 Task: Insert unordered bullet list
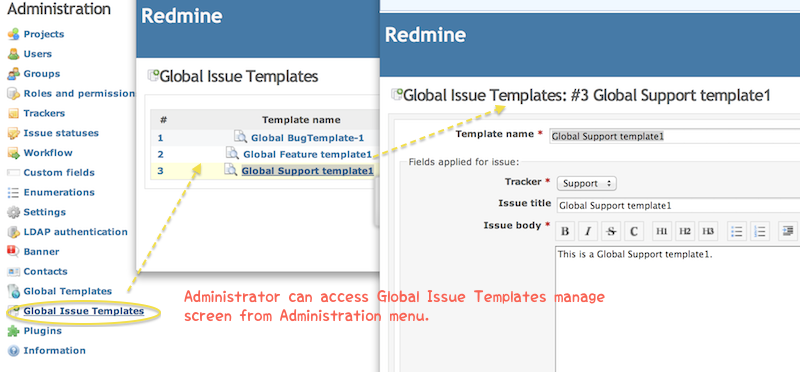pyautogui.click(x=736, y=231)
